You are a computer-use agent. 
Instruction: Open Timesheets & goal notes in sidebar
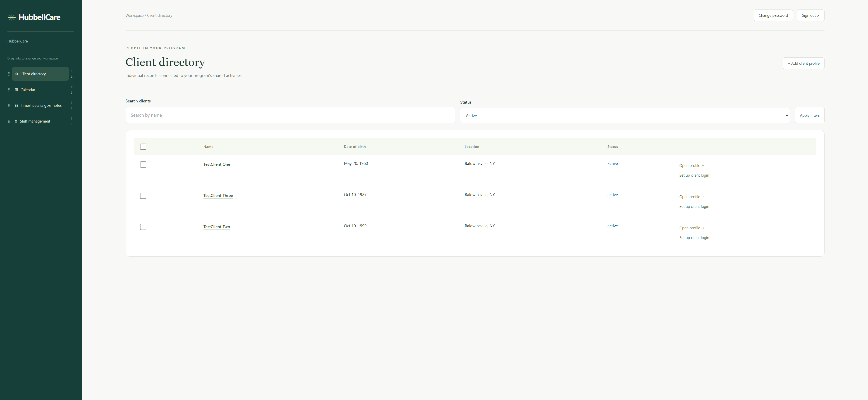pyautogui.click(x=41, y=106)
